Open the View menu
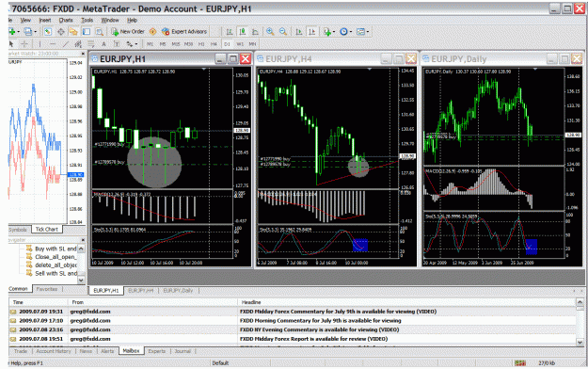The image size is (588, 369). coord(25,21)
